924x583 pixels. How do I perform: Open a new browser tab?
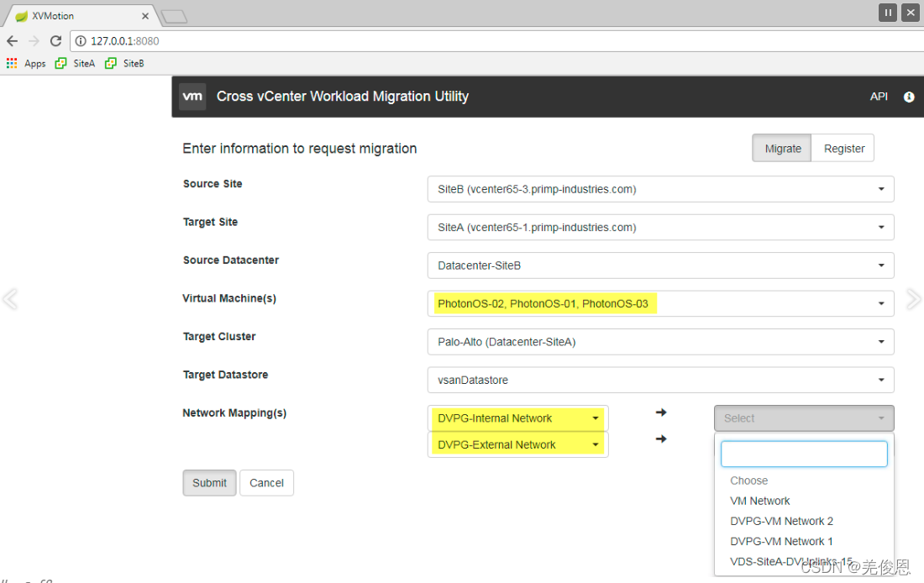(x=174, y=17)
